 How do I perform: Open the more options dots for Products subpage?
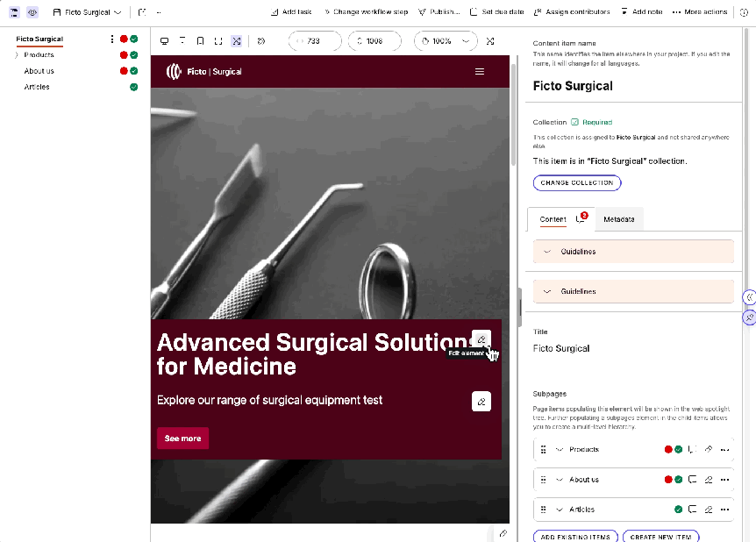[x=724, y=450]
